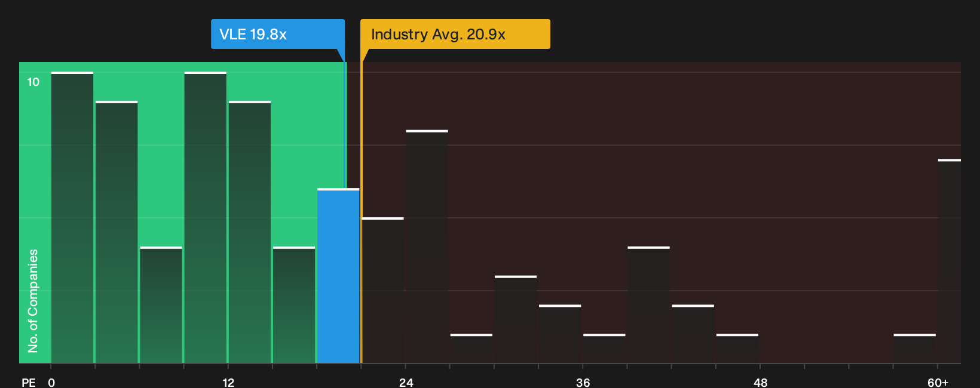The width and height of the screenshot is (980, 388).
Task: Select the blue VLE highlighted histogram bar
Action: click(338, 276)
